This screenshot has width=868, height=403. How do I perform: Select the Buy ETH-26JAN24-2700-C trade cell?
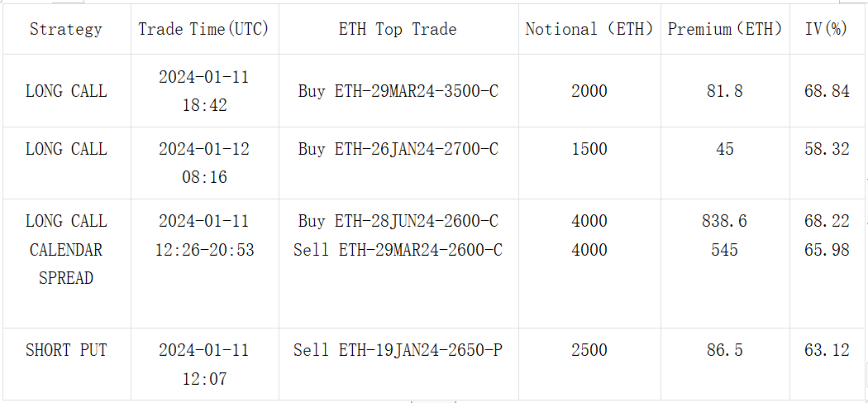[x=398, y=149]
